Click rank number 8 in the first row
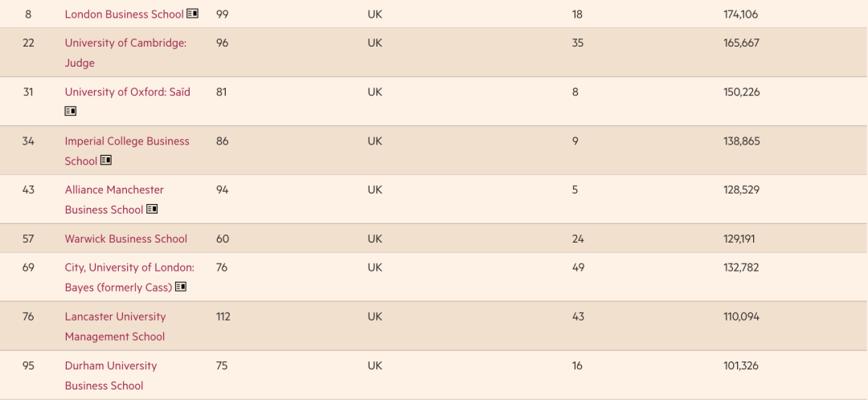868x400 pixels. [x=28, y=14]
